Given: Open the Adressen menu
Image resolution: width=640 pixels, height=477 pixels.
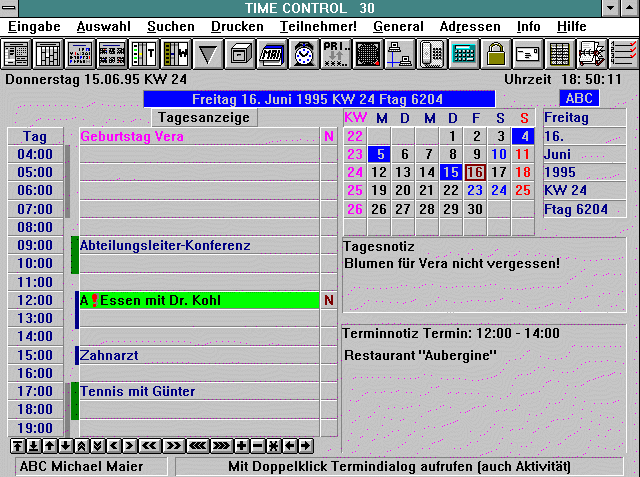Looking at the screenshot, I should coord(470,26).
